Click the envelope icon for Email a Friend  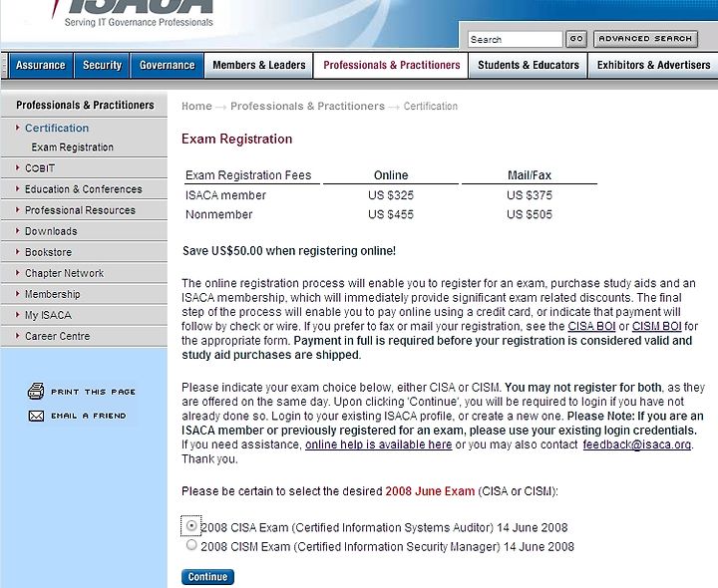tap(36, 416)
